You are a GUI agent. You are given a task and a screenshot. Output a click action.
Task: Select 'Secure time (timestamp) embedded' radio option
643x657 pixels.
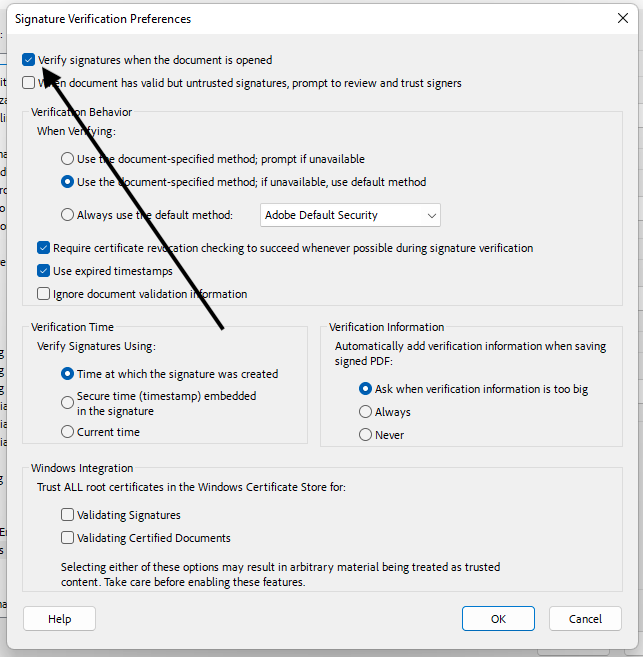(67, 397)
